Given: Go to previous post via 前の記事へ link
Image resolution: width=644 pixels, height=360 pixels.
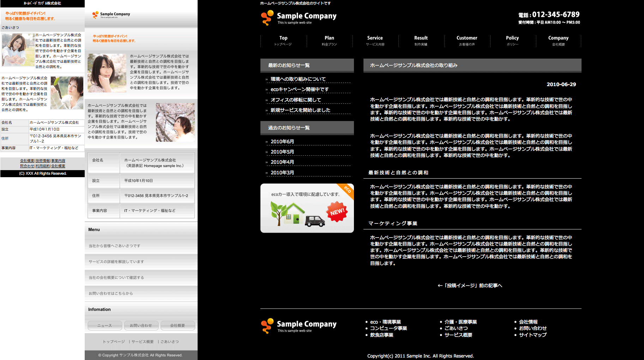Looking at the screenshot, I should point(470,286).
